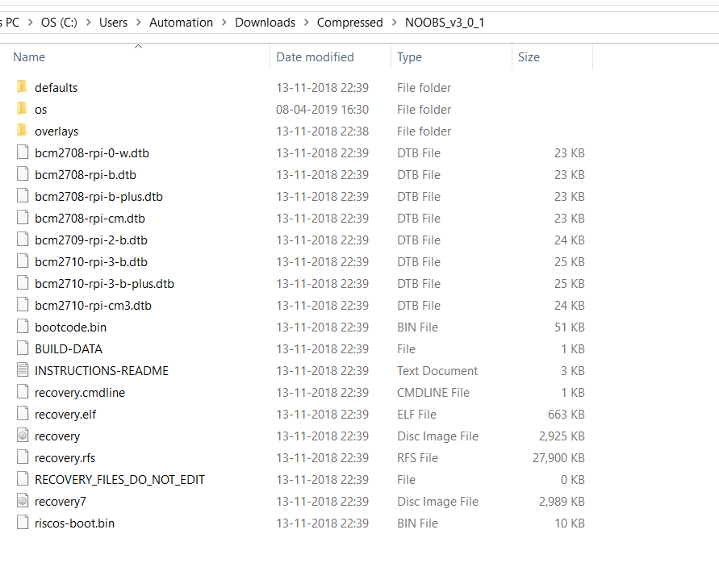The image size is (719, 588).
Task: Click the 663 KB size value
Action: [x=566, y=415]
